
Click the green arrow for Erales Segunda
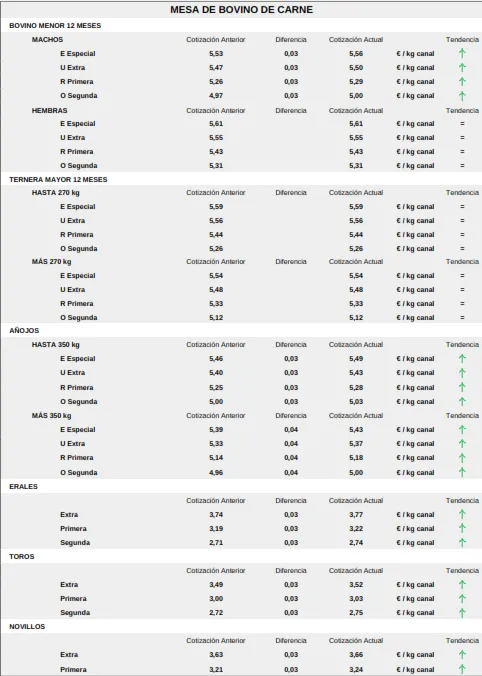462,542
